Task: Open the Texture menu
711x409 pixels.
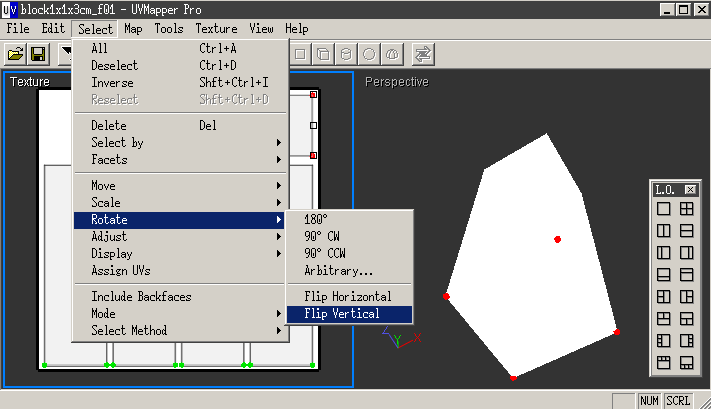Action: click(216, 29)
